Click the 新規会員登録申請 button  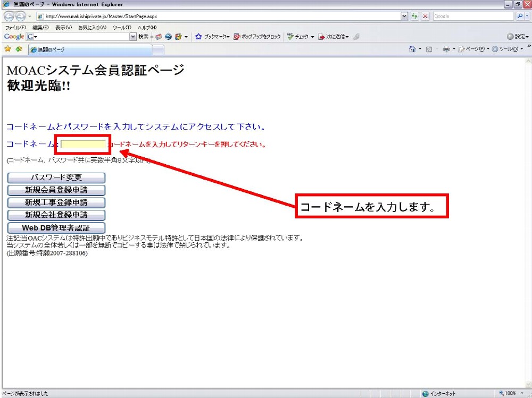pyautogui.click(x=56, y=190)
